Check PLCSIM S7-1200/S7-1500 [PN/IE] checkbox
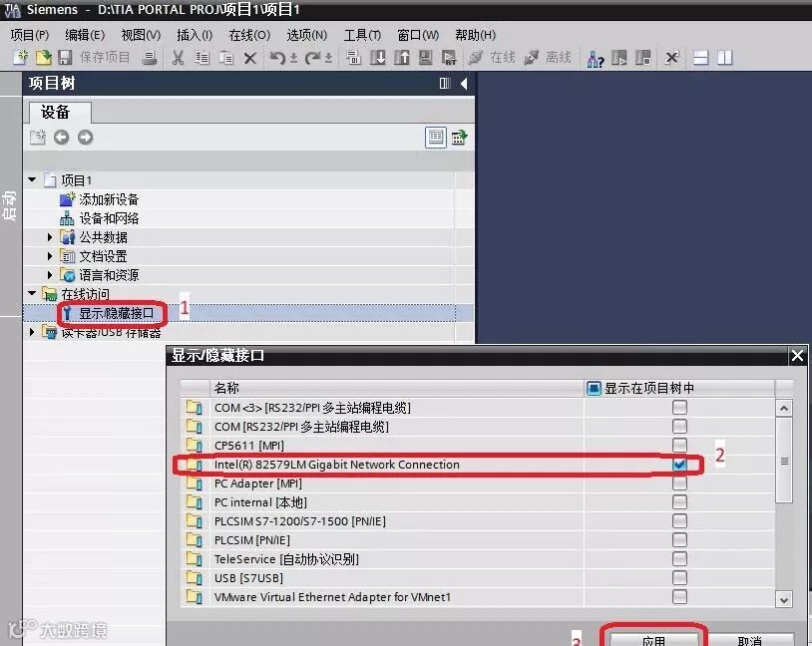 click(679, 520)
